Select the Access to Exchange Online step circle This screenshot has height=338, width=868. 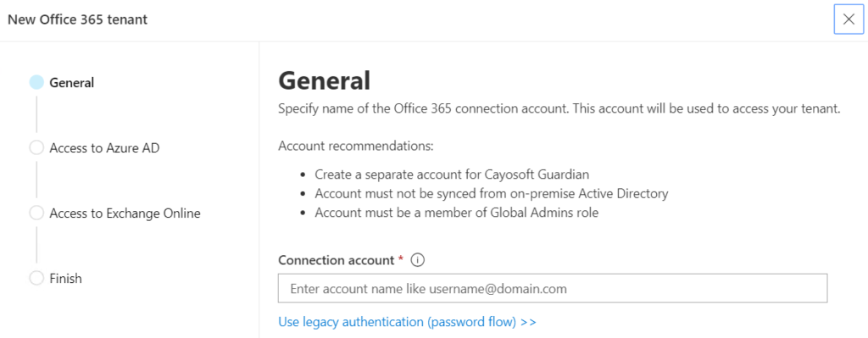(36, 213)
